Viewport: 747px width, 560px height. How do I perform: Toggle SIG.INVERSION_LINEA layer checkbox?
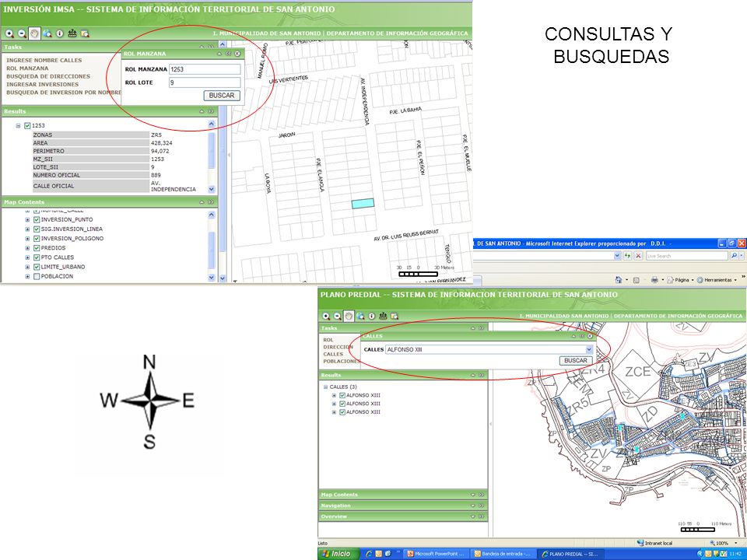click(37, 229)
